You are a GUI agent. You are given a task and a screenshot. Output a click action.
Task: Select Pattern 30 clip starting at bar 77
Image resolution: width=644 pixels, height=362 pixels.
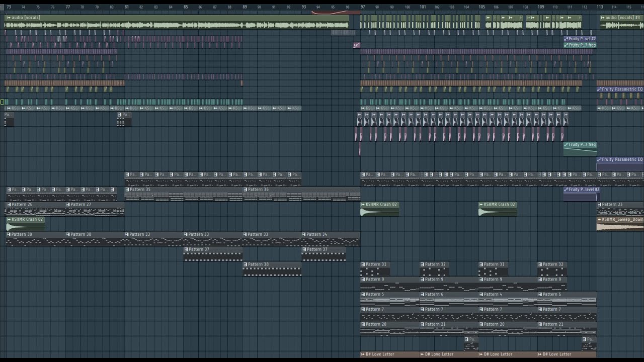[95, 239]
